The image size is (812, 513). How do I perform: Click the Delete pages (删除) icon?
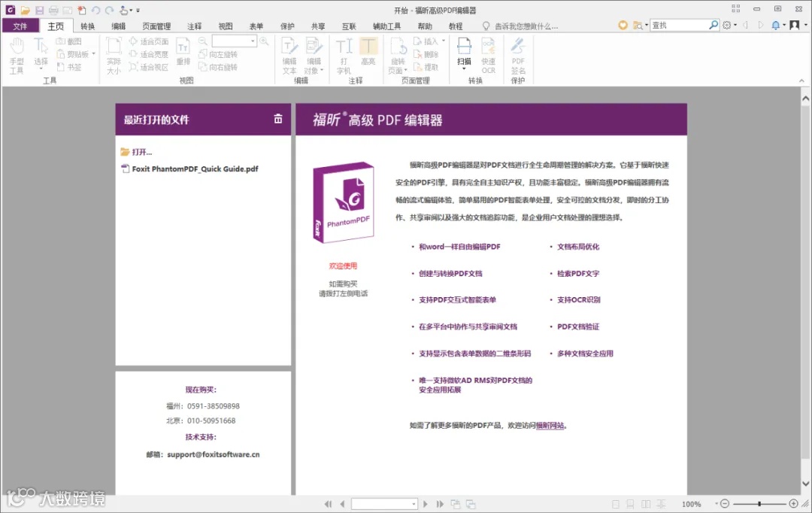pyautogui.click(x=426, y=54)
